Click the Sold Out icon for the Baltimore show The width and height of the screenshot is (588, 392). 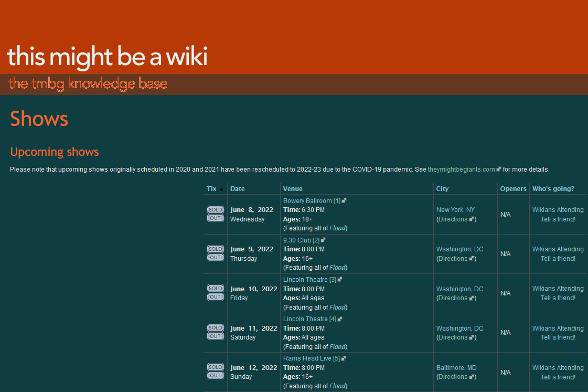coord(215,372)
